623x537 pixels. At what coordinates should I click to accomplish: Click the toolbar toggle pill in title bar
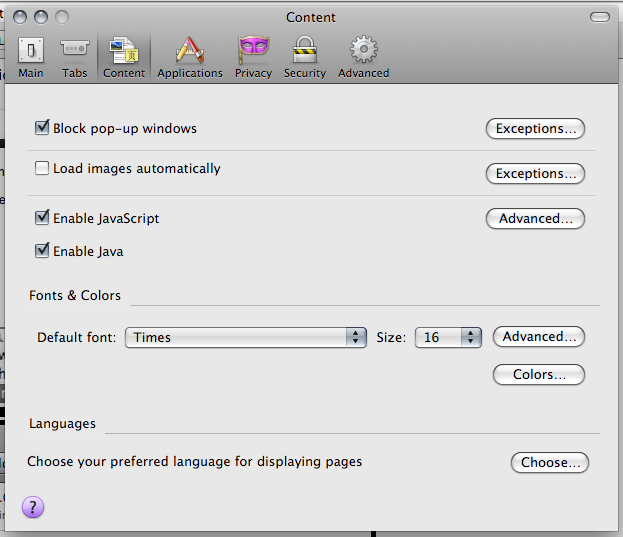pyautogui.click(x=600, y=17)
